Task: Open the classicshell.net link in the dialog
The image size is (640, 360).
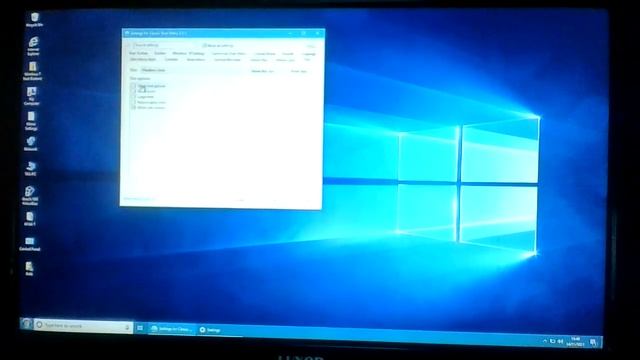Action: point(139,199)
